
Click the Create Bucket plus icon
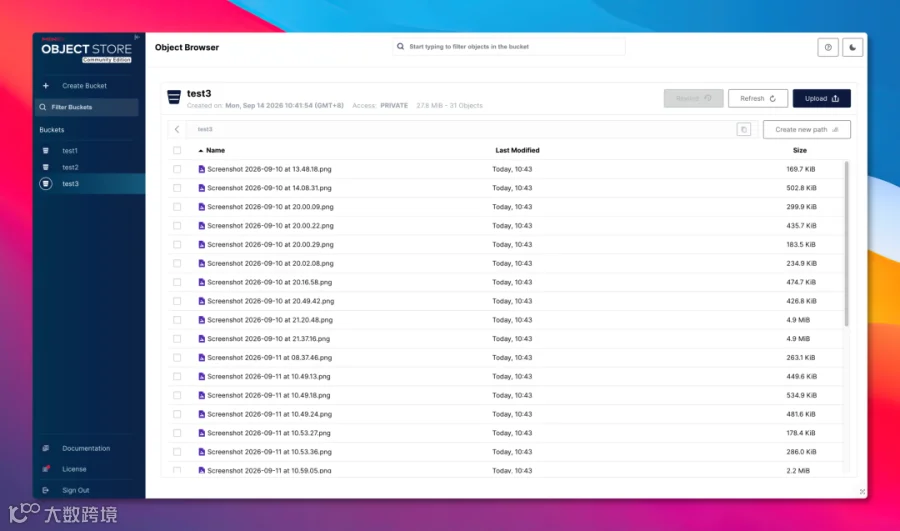point(45,86)
